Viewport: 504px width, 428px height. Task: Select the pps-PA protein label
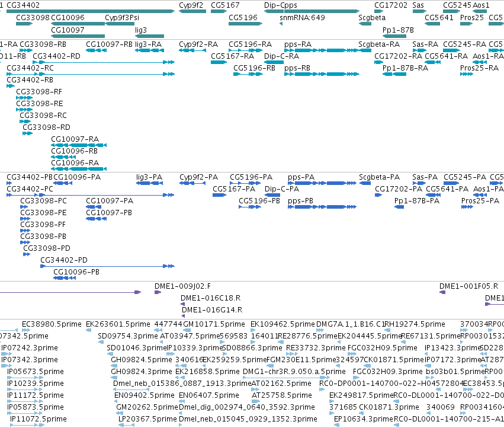tap(301, 177)
